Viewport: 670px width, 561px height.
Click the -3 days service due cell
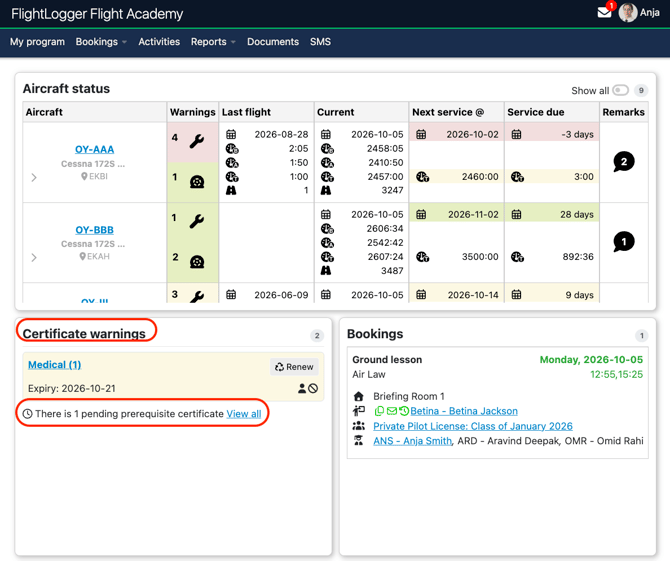coord(552,134)
